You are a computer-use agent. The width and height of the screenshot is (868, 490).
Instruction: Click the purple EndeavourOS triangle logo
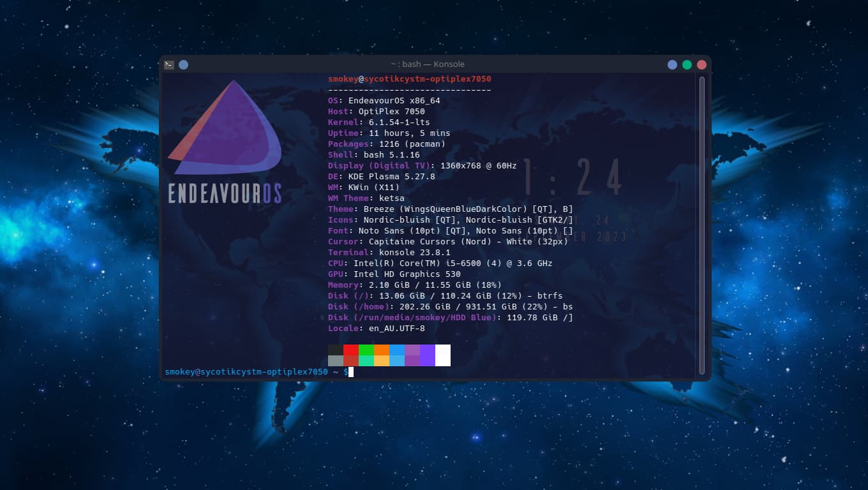click(x=227, y=131)
